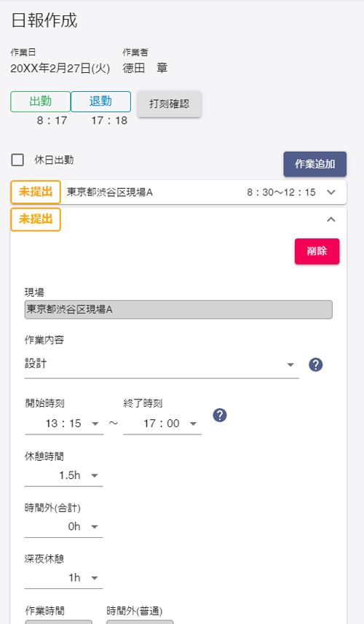364x624 pixels.
Task: Open the 終了時刻 dropdown showing 17:00
Action: point(162,424)
